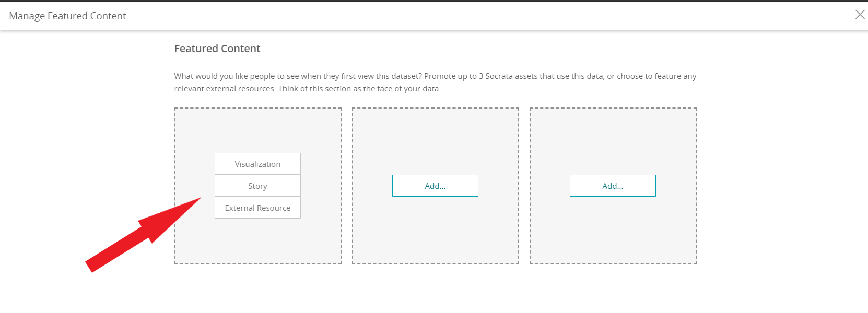
Task: Click the 'Featured Content' heading
Action: [x=217, y=49]
